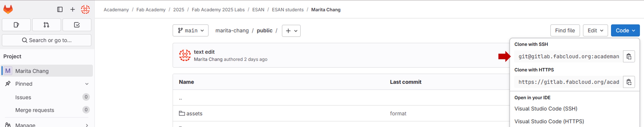Open the ESAN students breadcrumb link

[287, 10]
